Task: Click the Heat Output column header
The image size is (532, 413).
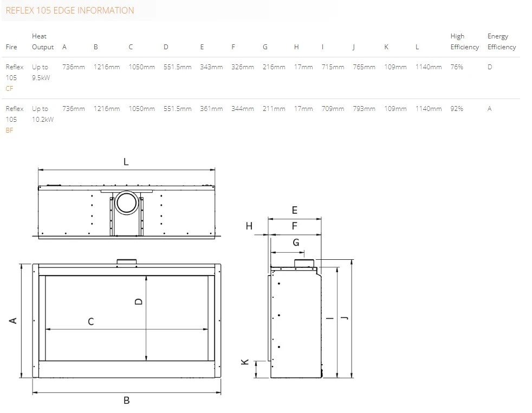Action: tap(42, 42)
